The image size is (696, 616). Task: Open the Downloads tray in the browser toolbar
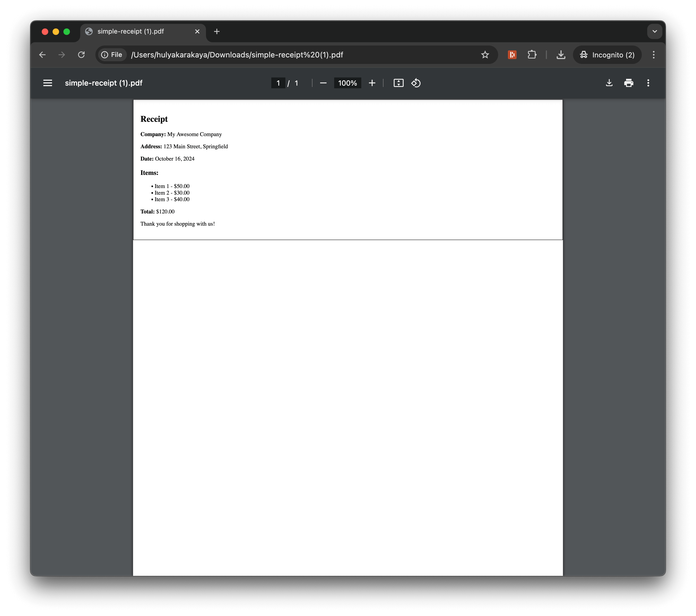point(560,54)
